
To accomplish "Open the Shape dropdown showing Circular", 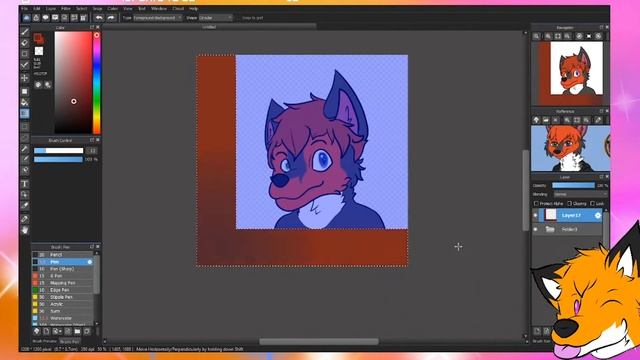I will click(x=215, y=18).
